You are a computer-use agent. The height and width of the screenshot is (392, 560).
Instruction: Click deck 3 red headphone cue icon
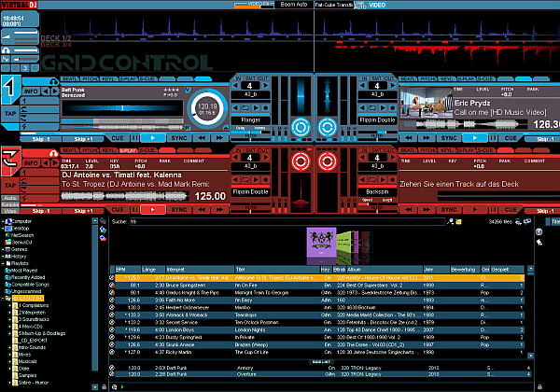[x=53, y=153]
